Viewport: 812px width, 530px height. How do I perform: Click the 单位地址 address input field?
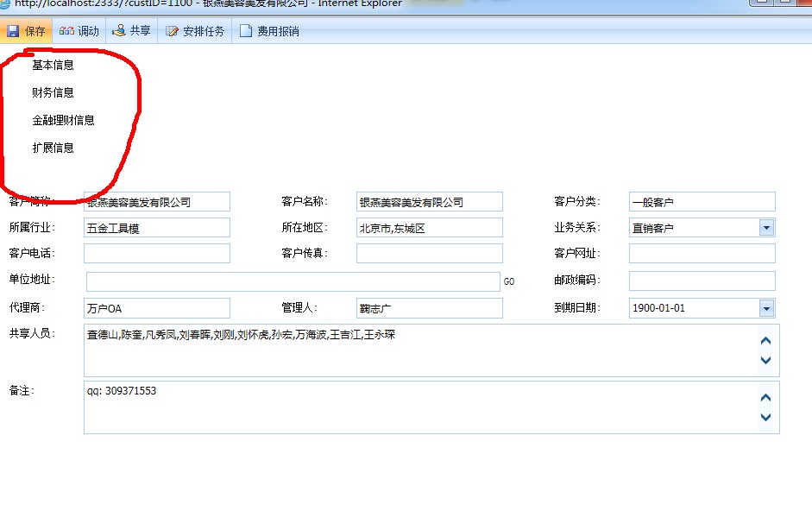coord(293,281)
